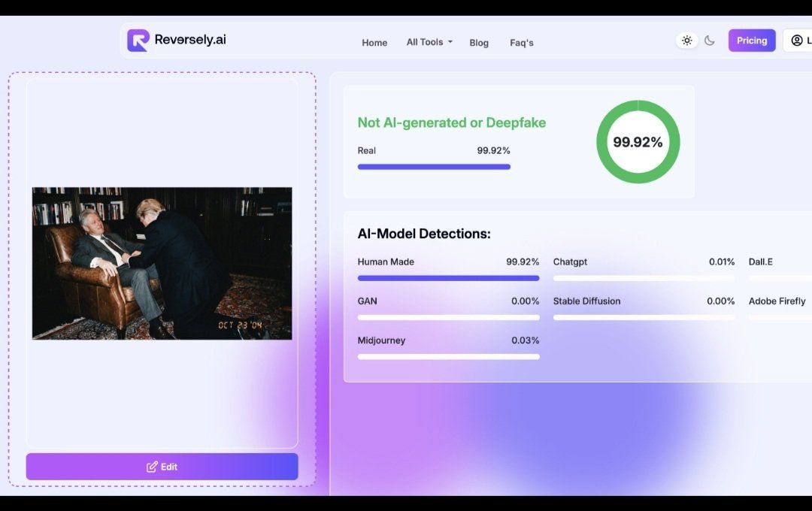Click the GAN detection bar
Screen dimensions: 812x511
coord(448,317)
